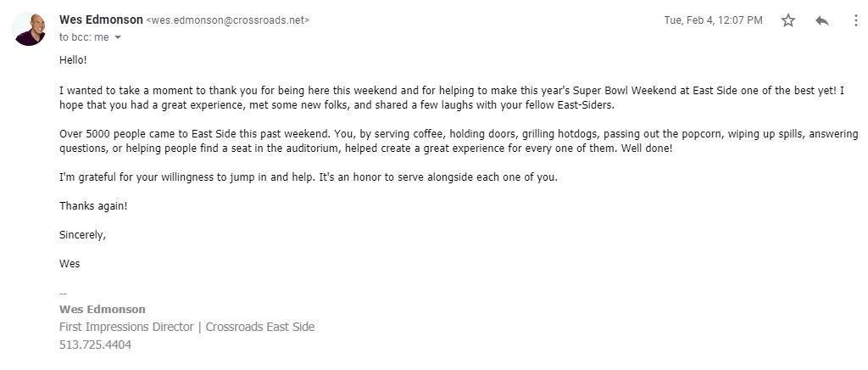Click the "to bcc: me" recipient text
Viewport: 868px width, 370px height.
point(84,37)
